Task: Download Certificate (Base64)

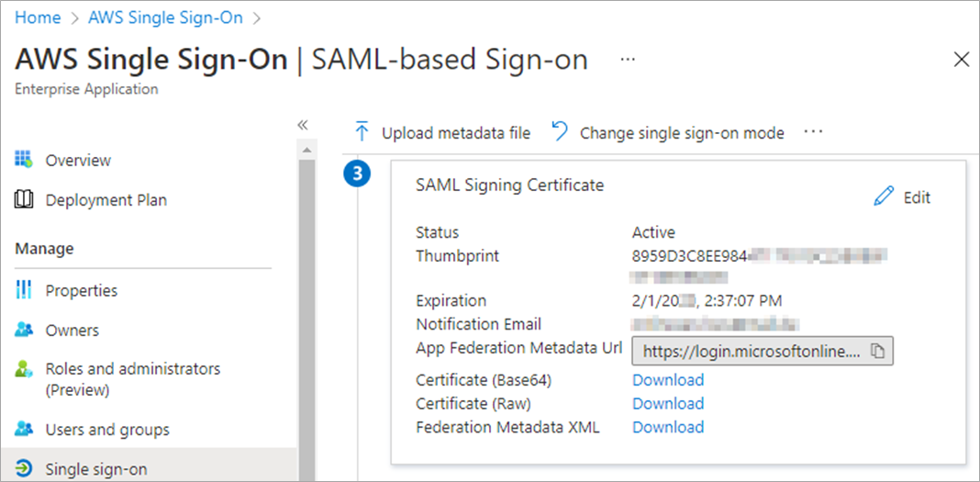Action: point(668,380)
